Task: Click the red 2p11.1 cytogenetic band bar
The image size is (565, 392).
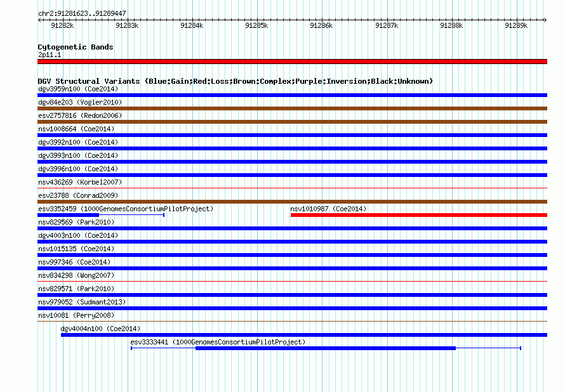Action: pos(292,62)
